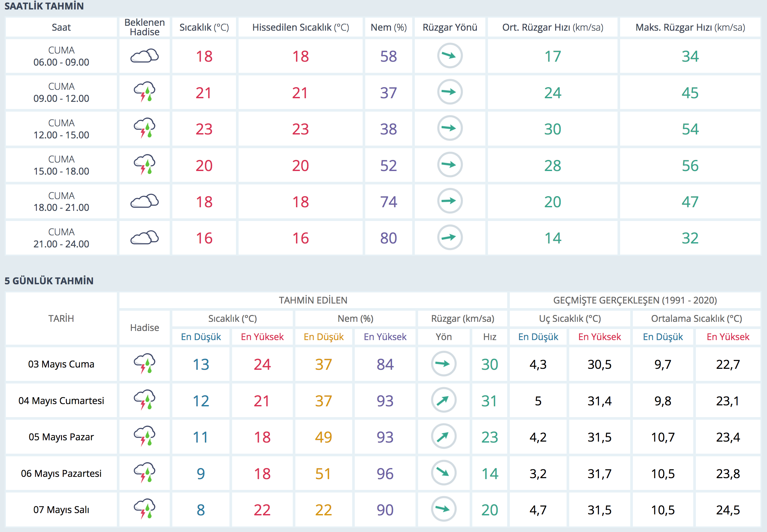Click thunderstorm icon for 07 Mayıs Salı
The image size is (767, 532).
pyautogui.click(x=144, y=509)
